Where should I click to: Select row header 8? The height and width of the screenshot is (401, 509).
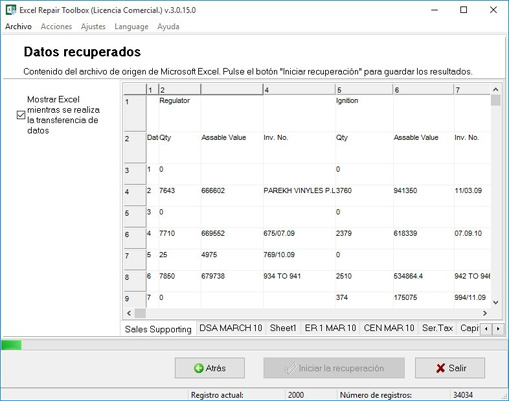coord(134,280)
